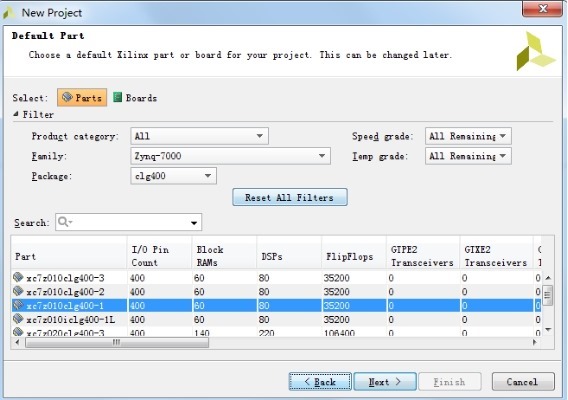Open the Family dropdown showing Zynq-7000
The height and width of the screenshot is (400, 568).
(230, 156)
